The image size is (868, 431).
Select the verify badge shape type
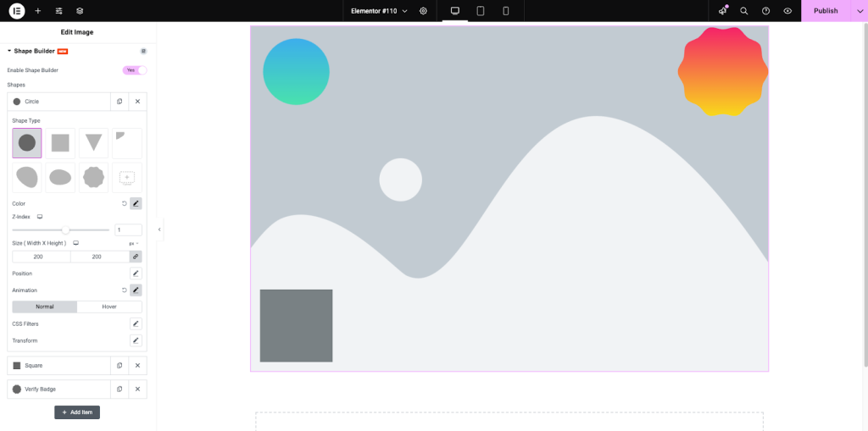[93, 178]
